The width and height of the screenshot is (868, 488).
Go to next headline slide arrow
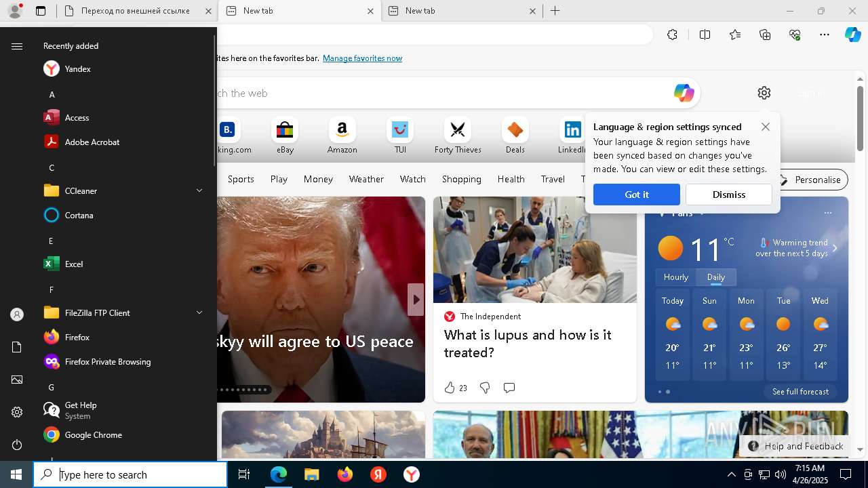tap(416, 300)
